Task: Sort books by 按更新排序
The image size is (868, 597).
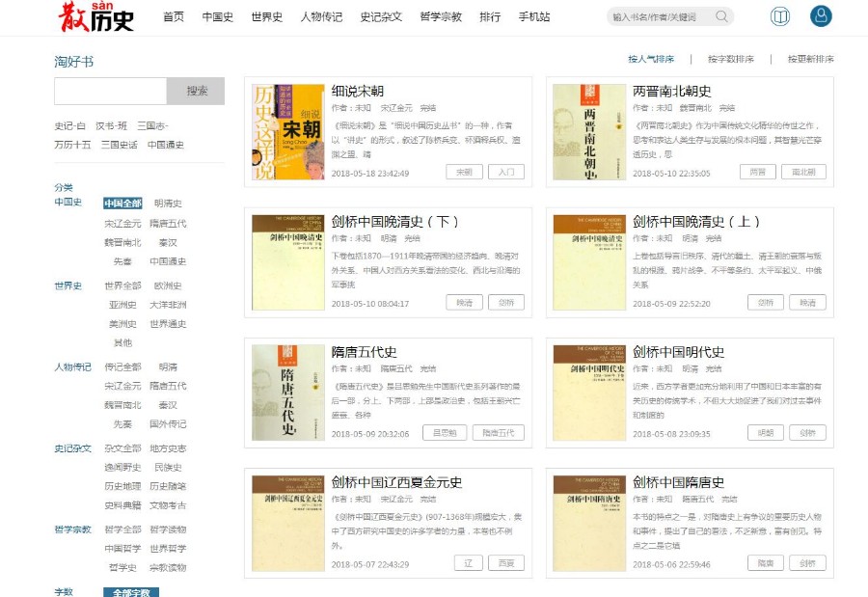Action: coord(810,59)
